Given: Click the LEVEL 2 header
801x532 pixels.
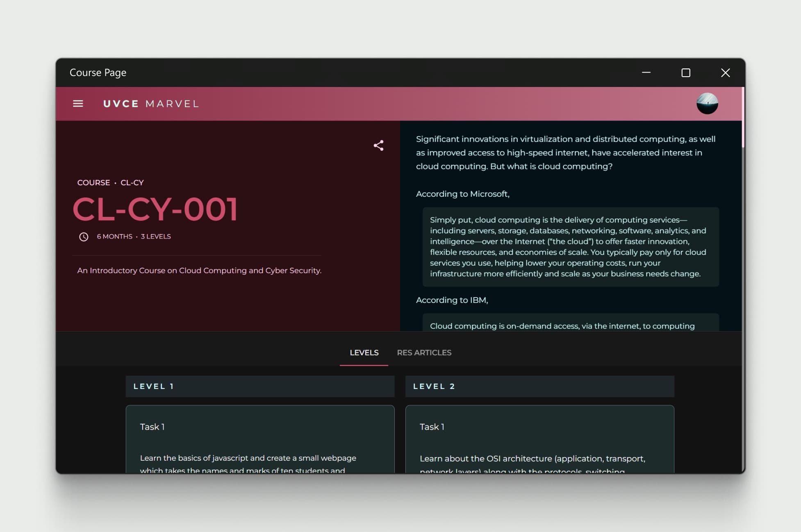Looking at the screenshot, I should [x=539, y=386].
